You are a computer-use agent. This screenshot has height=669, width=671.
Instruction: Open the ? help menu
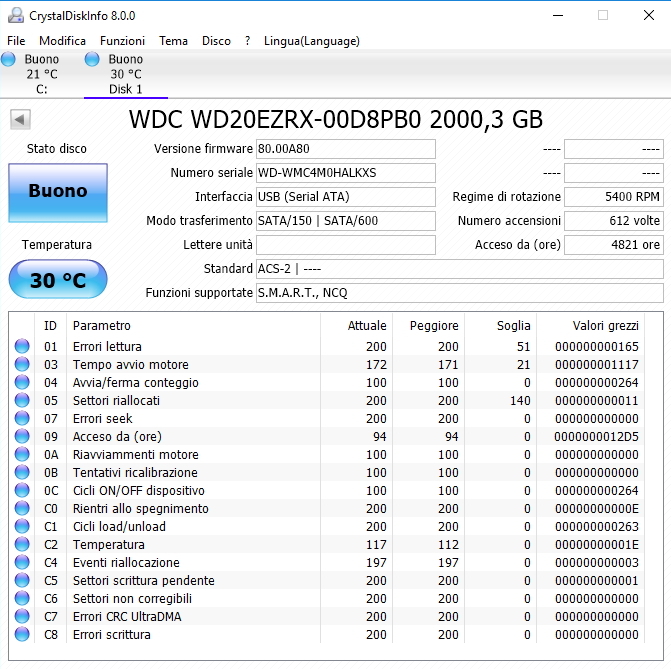[247, 41]
